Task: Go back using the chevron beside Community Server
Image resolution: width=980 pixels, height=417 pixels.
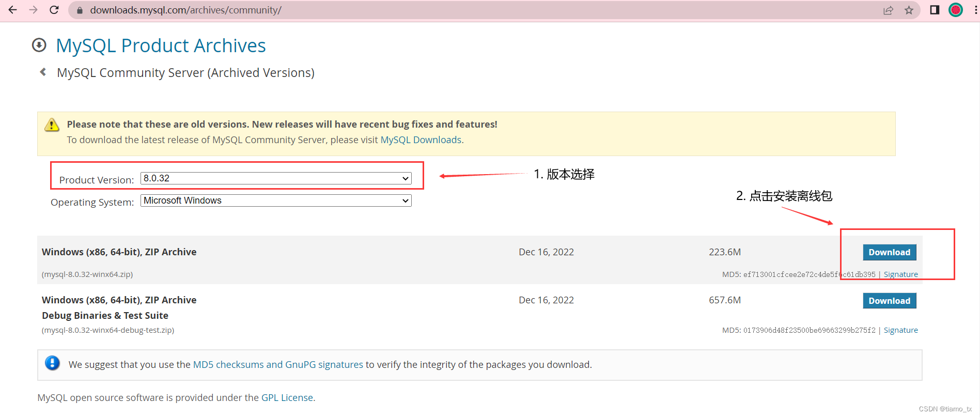Action: point(43,72)
